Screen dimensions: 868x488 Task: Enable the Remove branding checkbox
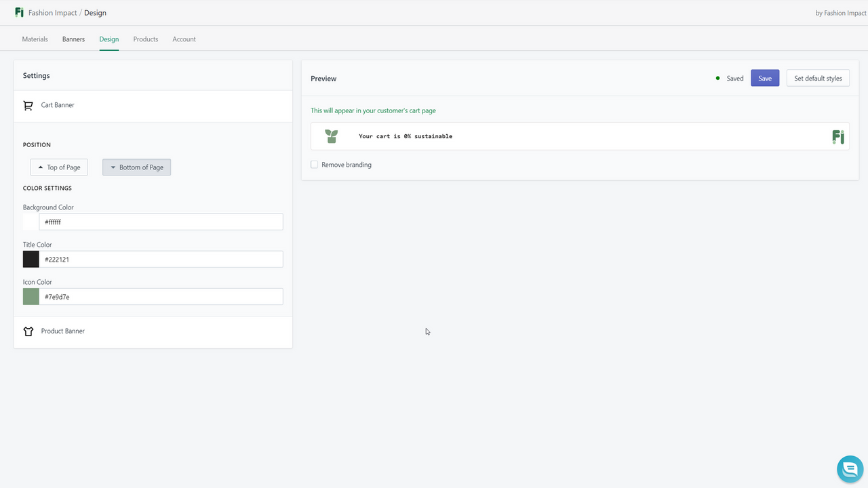click(314, 164)
